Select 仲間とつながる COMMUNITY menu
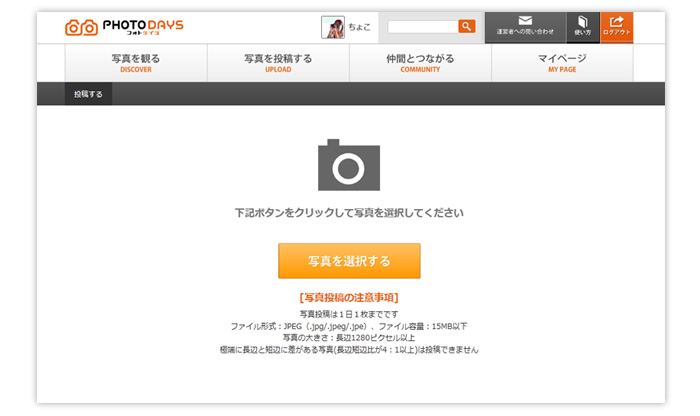This screenshot has height=416, width=700. point(420,63)
